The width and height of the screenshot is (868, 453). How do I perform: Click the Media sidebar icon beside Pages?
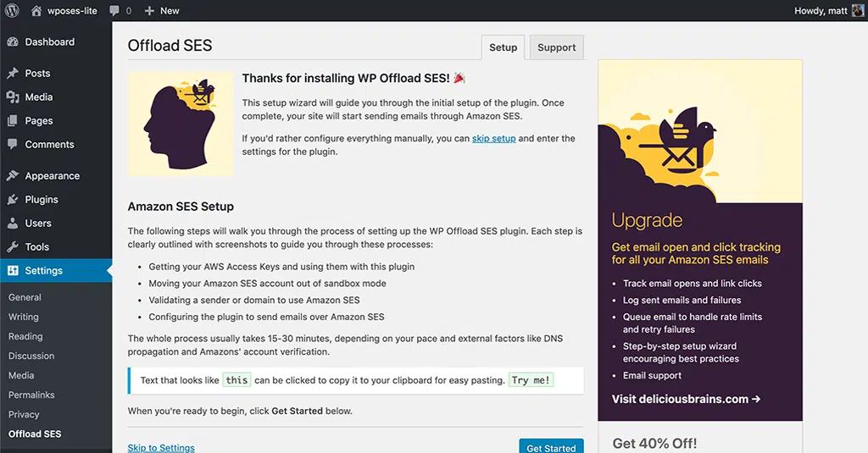click(13, 97)
